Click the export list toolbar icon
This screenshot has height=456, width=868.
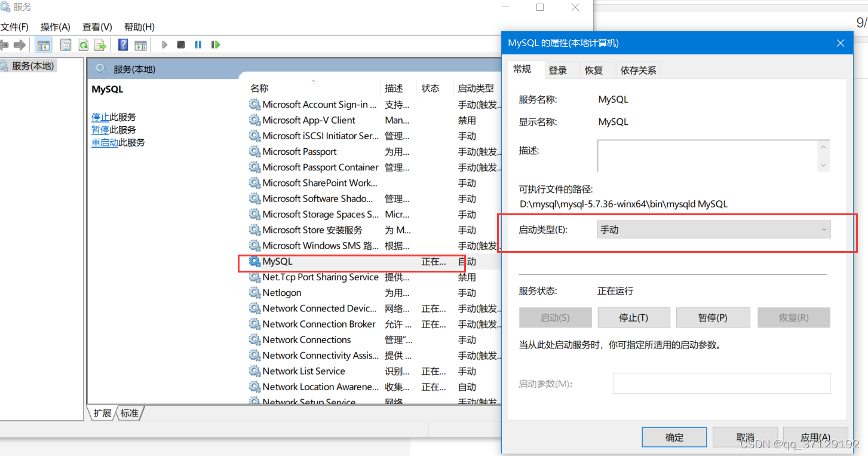(x=100, y=45)
